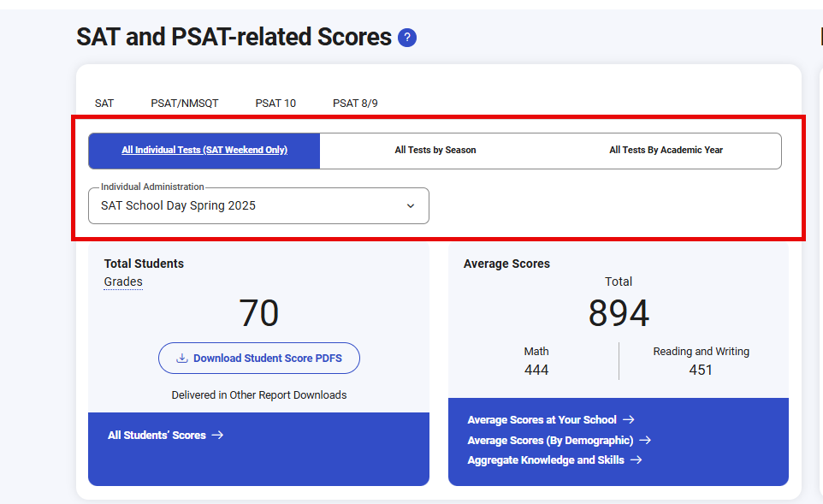Click arrow icon next to All Students' Scores

tap(217, 436)
